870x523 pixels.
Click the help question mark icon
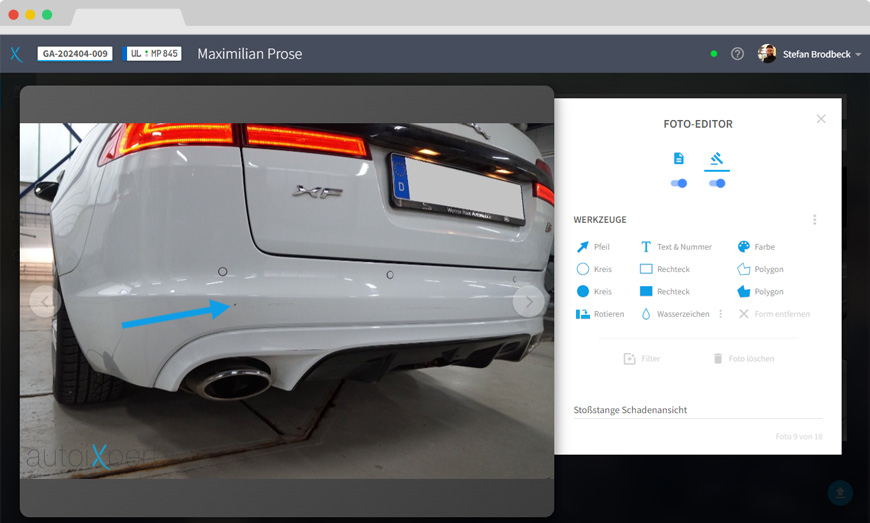[x=737, y=54]
